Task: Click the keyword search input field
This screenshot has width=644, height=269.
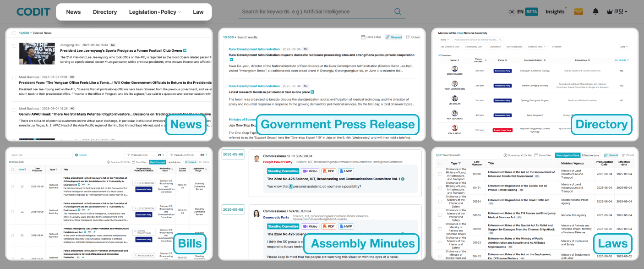Action: pos(316,11)
